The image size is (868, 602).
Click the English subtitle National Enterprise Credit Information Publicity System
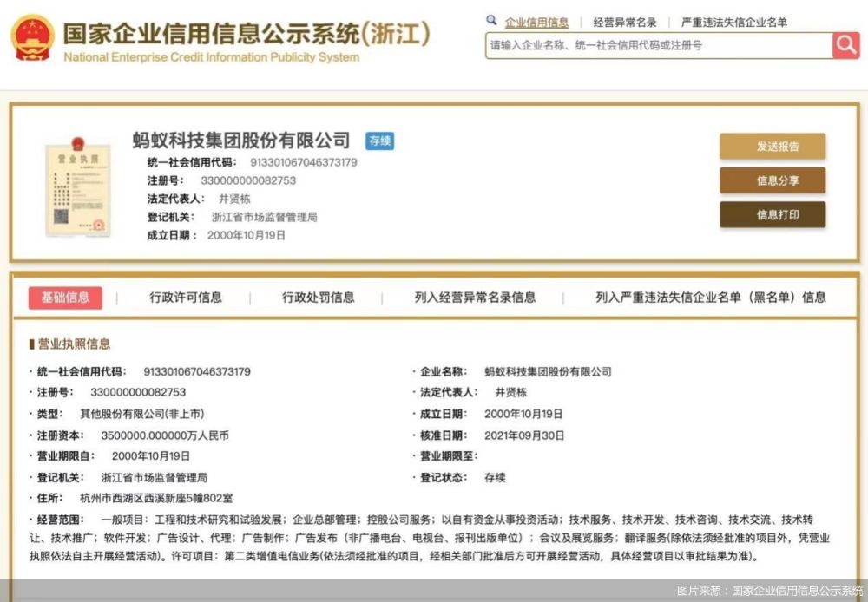tap(212, 57)
